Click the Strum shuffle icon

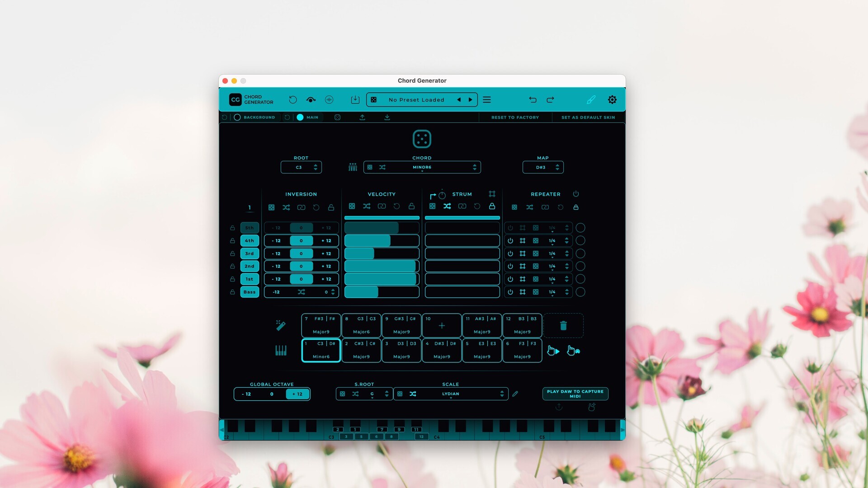(x=447, y=206)
